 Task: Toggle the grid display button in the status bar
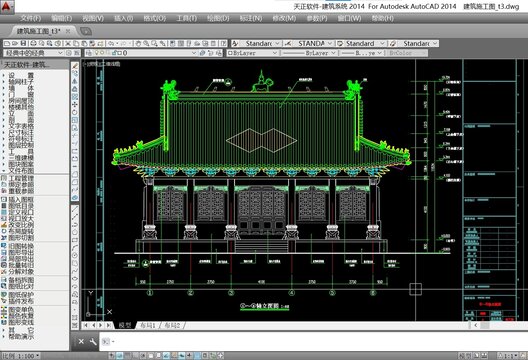(x=128, y=356)
